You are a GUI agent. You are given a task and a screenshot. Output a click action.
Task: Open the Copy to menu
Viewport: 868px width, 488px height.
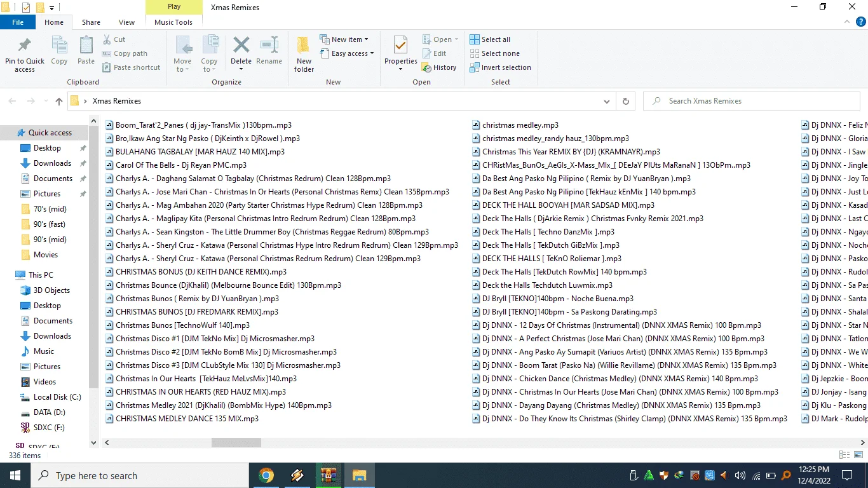[210, 54]
